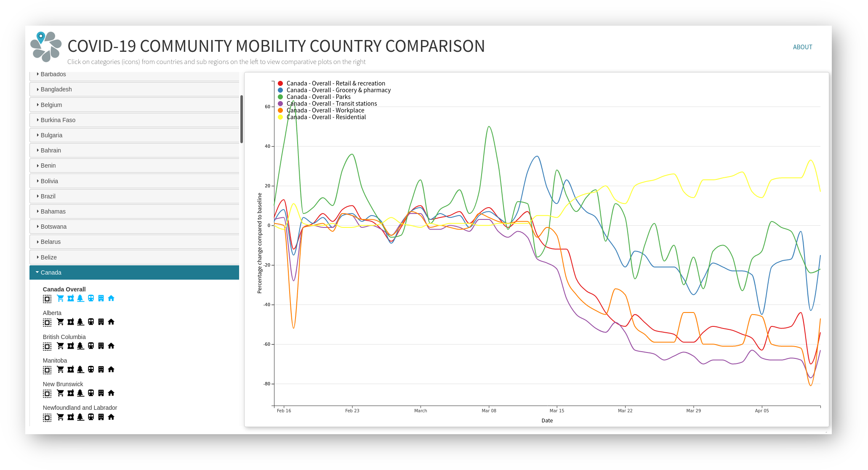
Task: Show New Brunswick parks tree icon
Action: pyautogui.click(x=80, y=393)
